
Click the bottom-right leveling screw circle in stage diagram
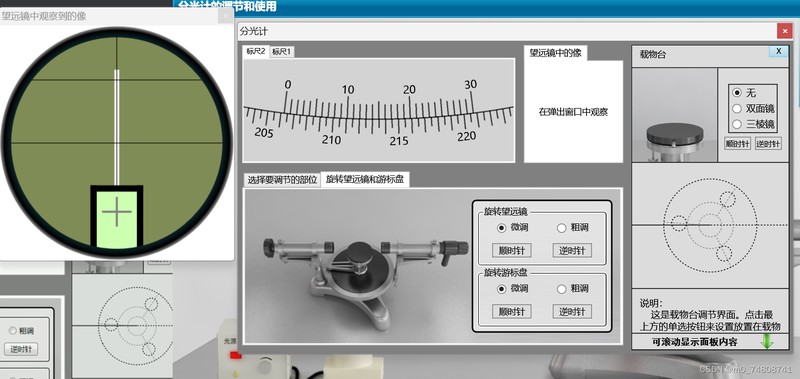[723, 252]
